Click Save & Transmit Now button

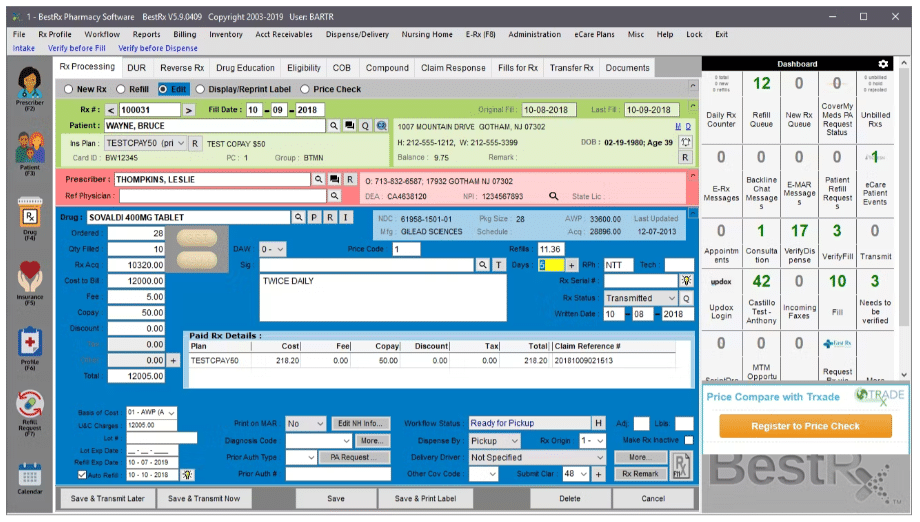click(204, 499)
